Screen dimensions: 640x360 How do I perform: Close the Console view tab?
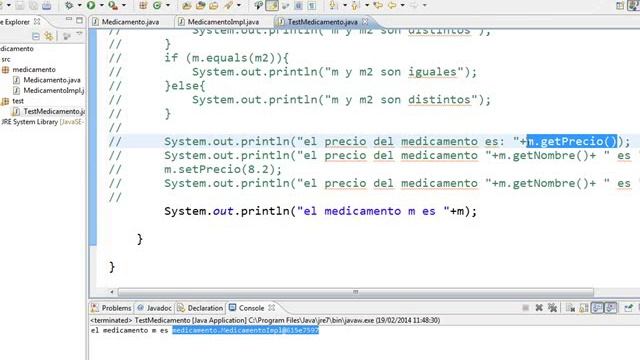click(x=272, y=307)
